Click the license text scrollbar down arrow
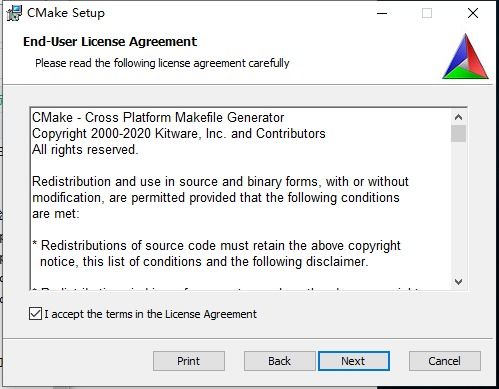Viewport: 499px width, 389px height. click(x=458, y=282)
